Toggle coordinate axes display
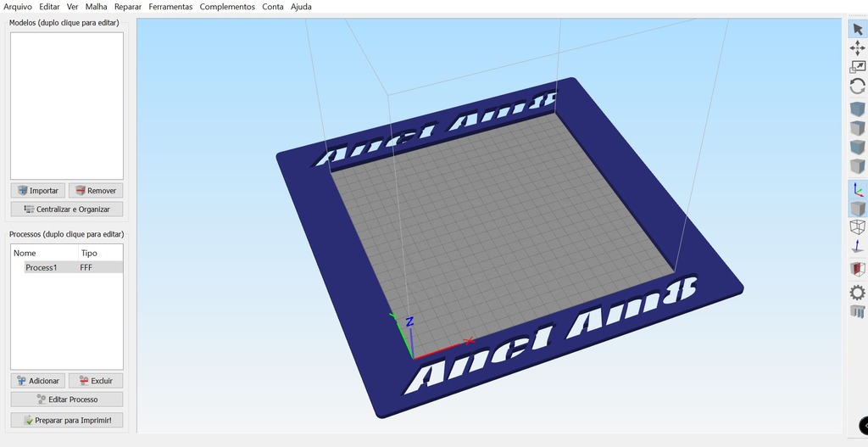The height and width of the screenshot is (447, 868). click(858, 189)
